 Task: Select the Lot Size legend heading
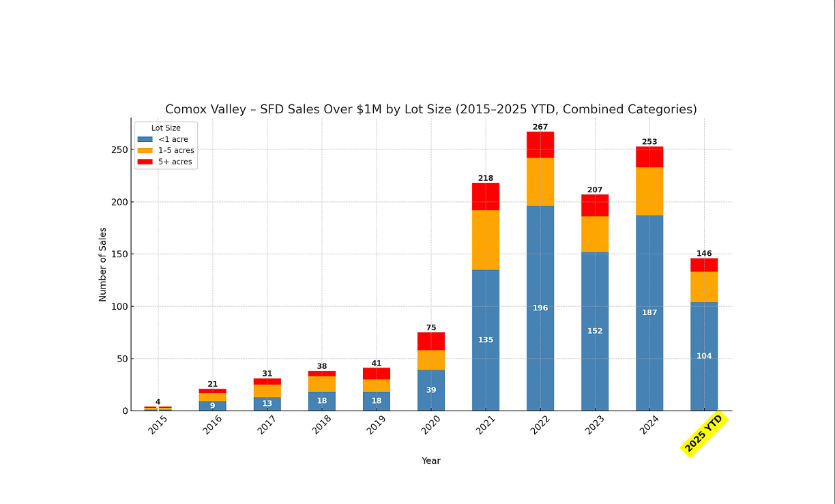tap(166, 128)
